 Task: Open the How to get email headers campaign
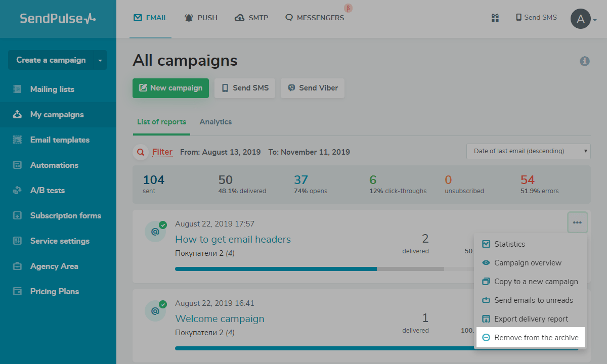[x=233, y=239]
